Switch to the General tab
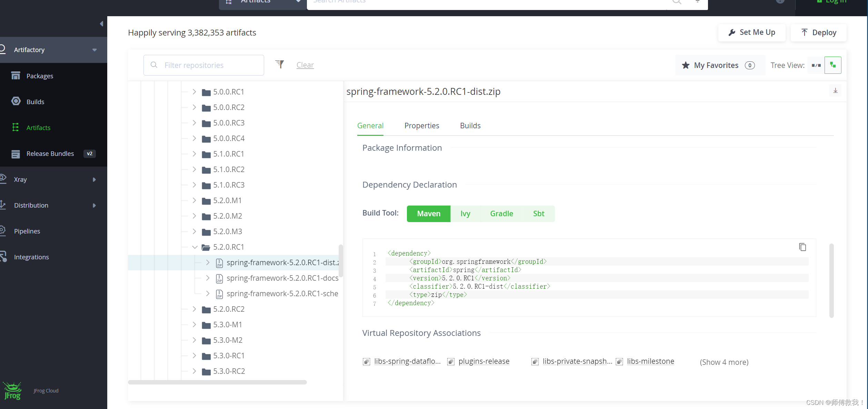The height and width of the screenshot is (409, 868). point(370,126)
